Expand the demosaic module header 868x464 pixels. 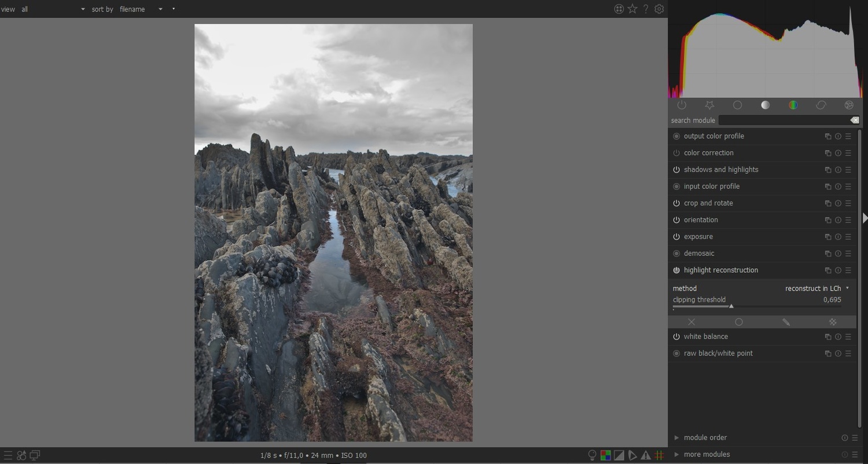[698, 254]
